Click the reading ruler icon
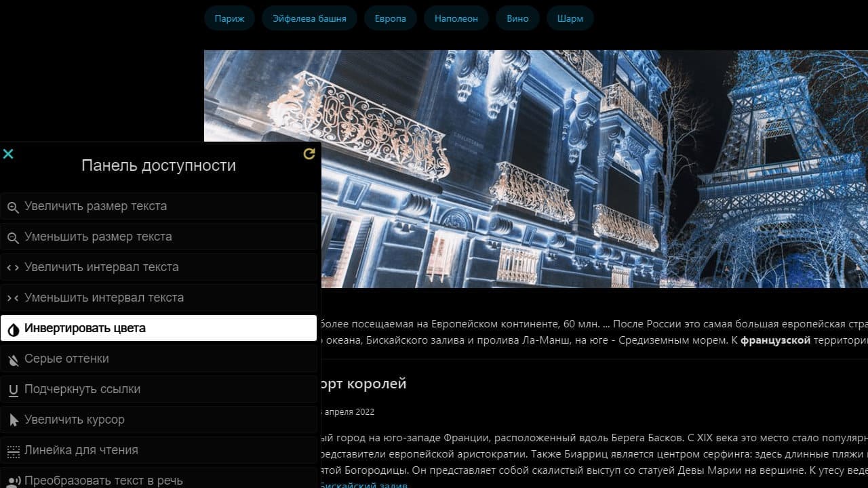868x488 pixels. (13, 451)
